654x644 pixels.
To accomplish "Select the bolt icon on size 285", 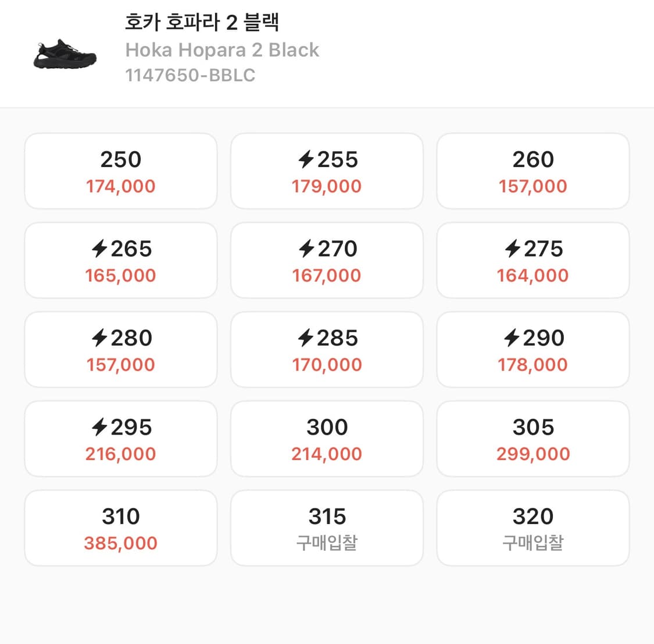I will coord(303,338).
